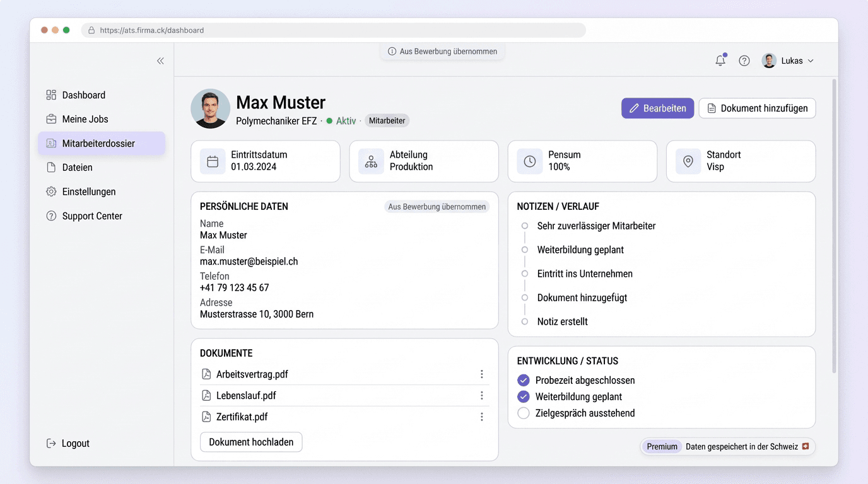This screenshot has width=868, height=484.
Task: Open options menu for Zertifikat.pdf
Action: [481, 417]
